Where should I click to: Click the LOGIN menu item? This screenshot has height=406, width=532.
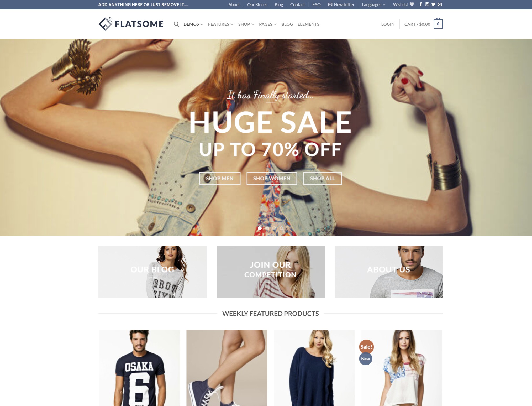(387, 24)
